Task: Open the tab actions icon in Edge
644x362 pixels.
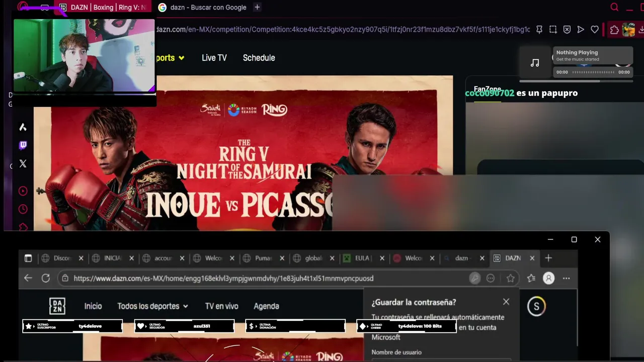Action: pos(28,258)
